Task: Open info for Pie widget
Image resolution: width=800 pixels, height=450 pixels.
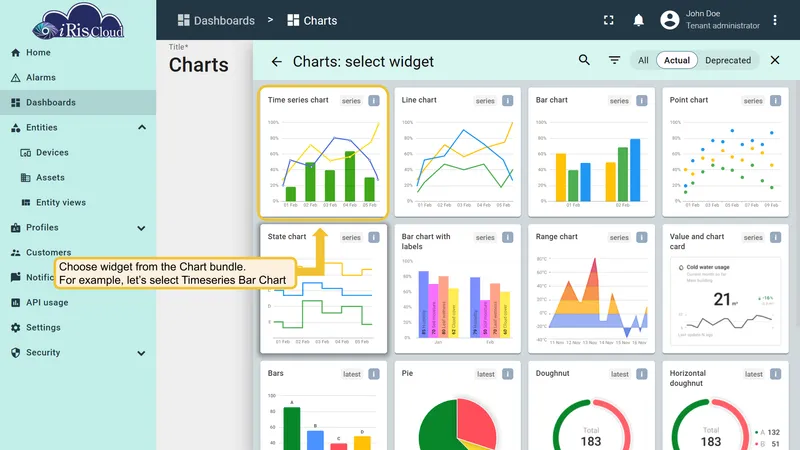Action: 508,374
